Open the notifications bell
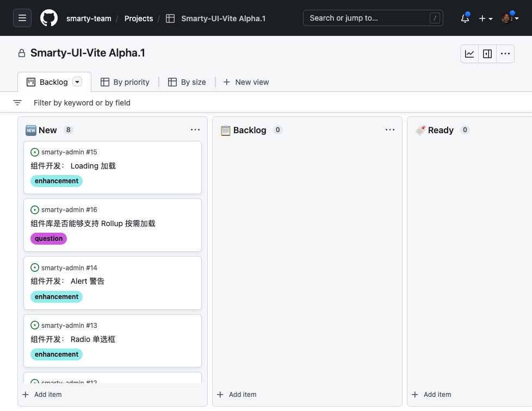This screenshot has height=411, width=532. [465, 18]
